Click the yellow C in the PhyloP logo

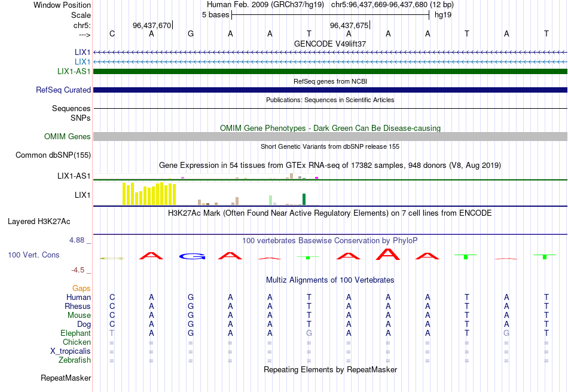pos(112,258)
